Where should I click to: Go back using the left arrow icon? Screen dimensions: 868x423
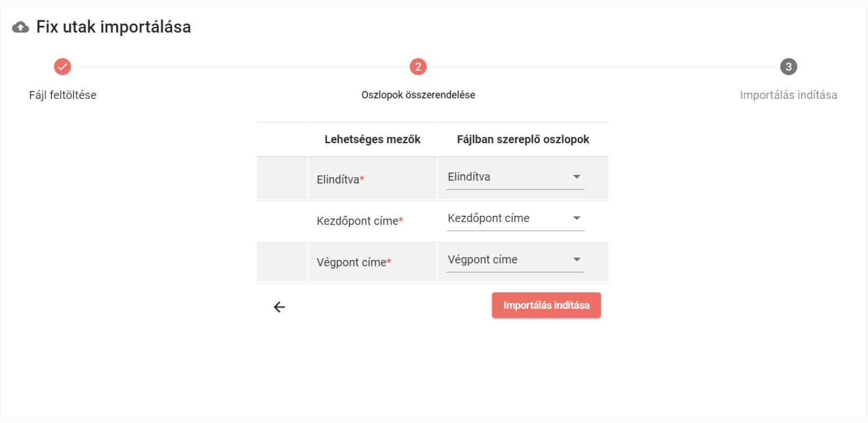pyautogui.click(x=279, y=307)
